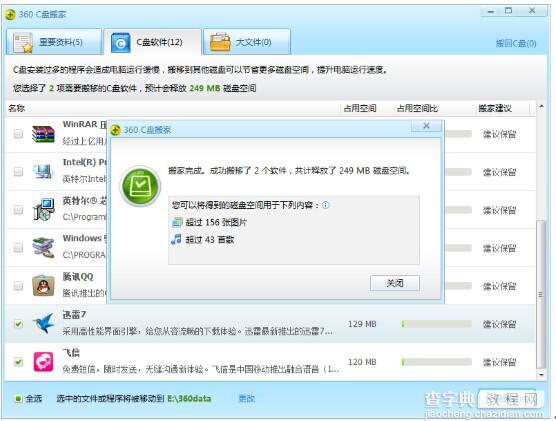Click the scrollbar up arrow

point(541,106)
